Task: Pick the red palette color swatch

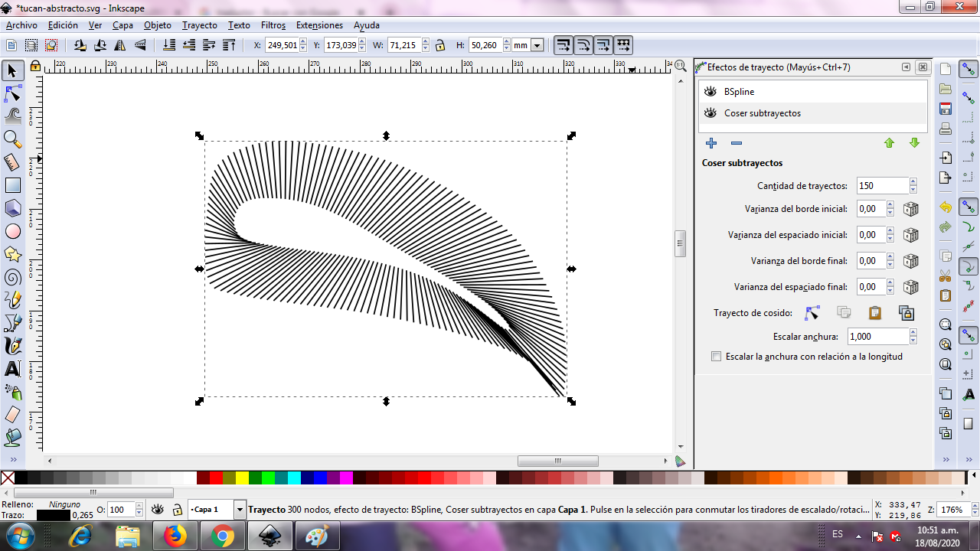Action: tap(216, 478)
